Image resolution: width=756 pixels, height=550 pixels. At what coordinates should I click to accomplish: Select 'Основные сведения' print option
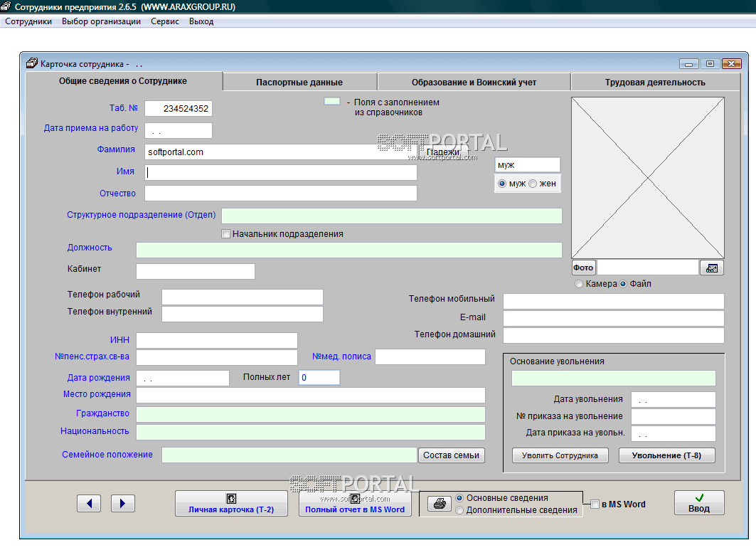coord(459,498)
